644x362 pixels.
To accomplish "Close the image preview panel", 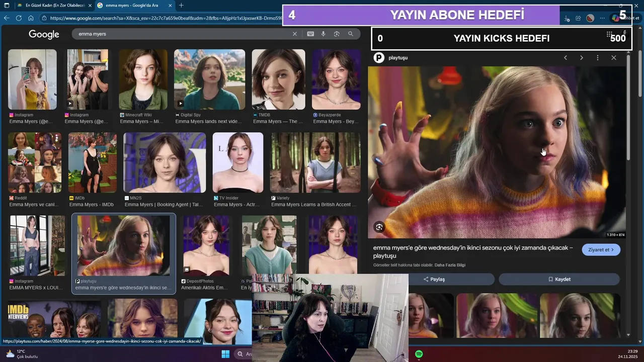I will pyautogui.click(x=614, y=58).
